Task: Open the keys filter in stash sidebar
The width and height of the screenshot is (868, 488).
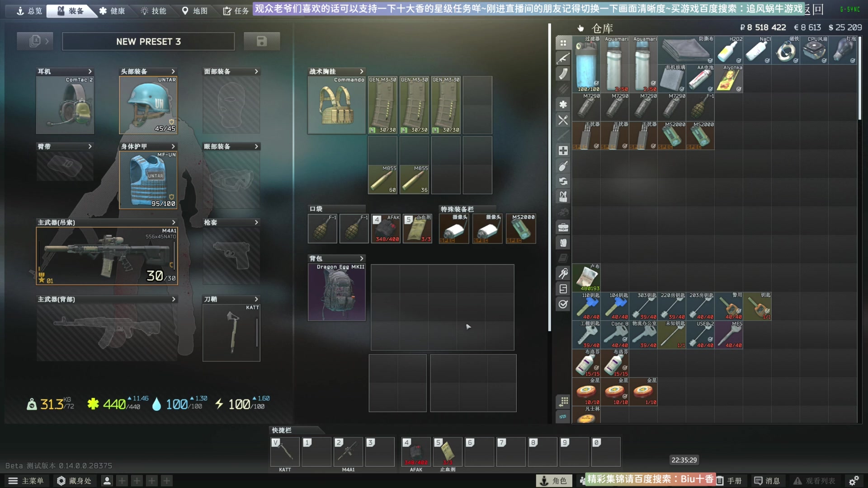Action: [563, 273]
